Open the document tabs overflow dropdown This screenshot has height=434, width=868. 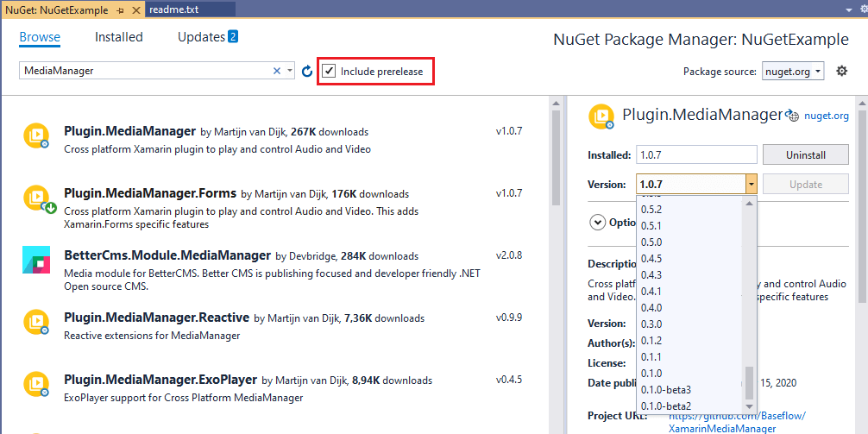click(849, 10)
